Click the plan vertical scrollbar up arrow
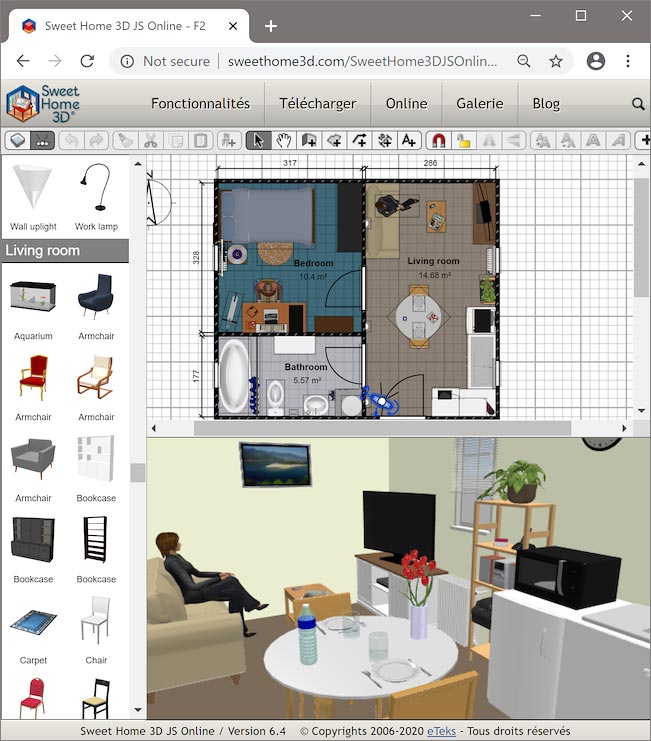The height and width of the screenshot is (741, 651). click(641, 164)
